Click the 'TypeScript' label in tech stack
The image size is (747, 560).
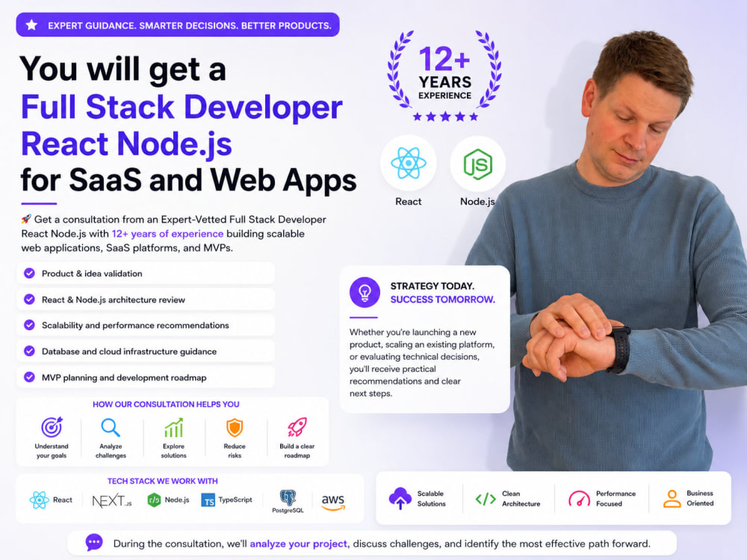tap(235, 500)
